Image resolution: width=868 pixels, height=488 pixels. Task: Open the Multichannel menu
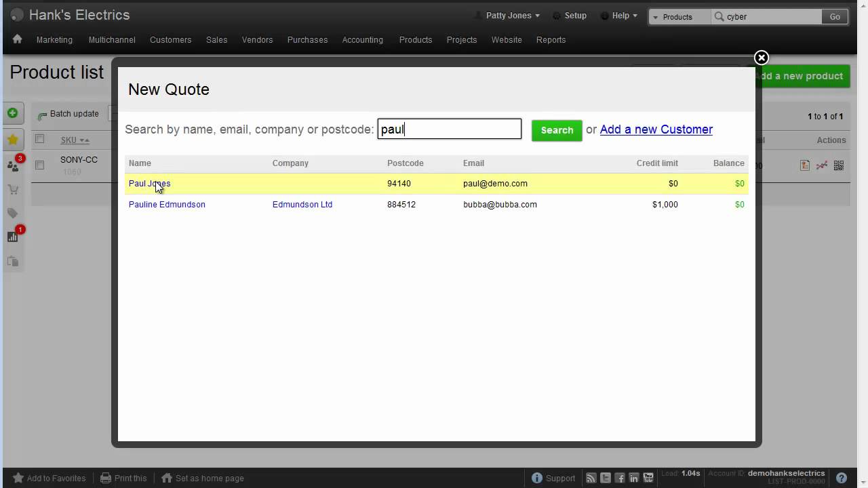pyautogui.click(x=112, y=40)
